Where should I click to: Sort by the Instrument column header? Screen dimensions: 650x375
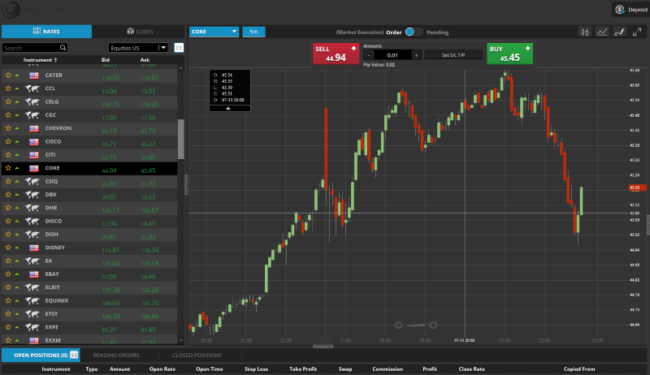coord(40,60)
